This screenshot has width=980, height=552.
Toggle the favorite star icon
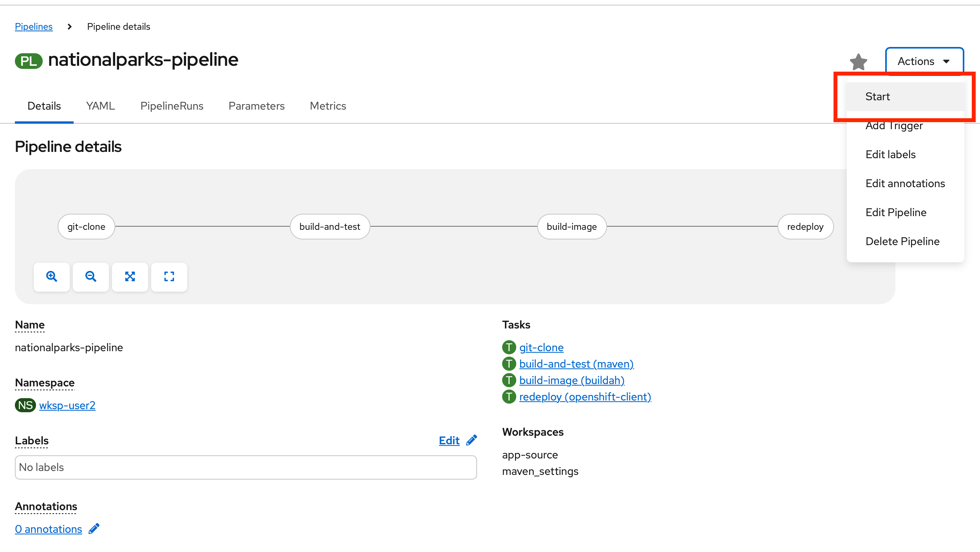point(858,62)
